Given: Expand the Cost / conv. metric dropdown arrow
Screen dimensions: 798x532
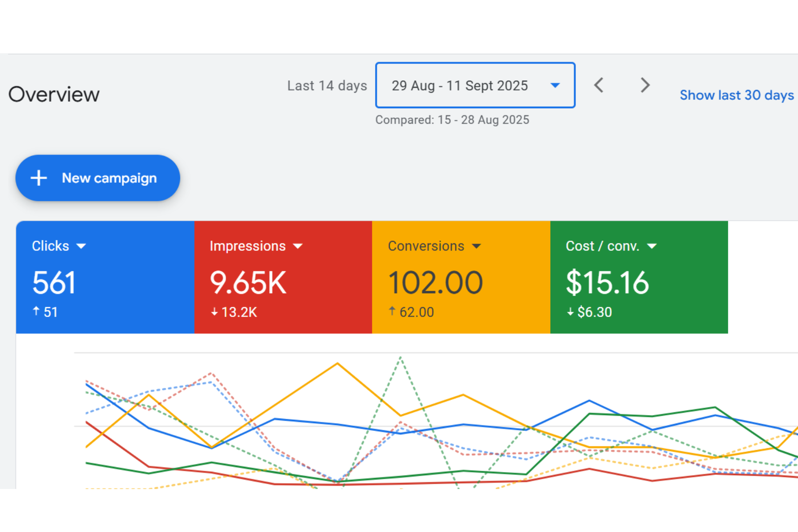Looking at the screenshot, I should 652,246.
